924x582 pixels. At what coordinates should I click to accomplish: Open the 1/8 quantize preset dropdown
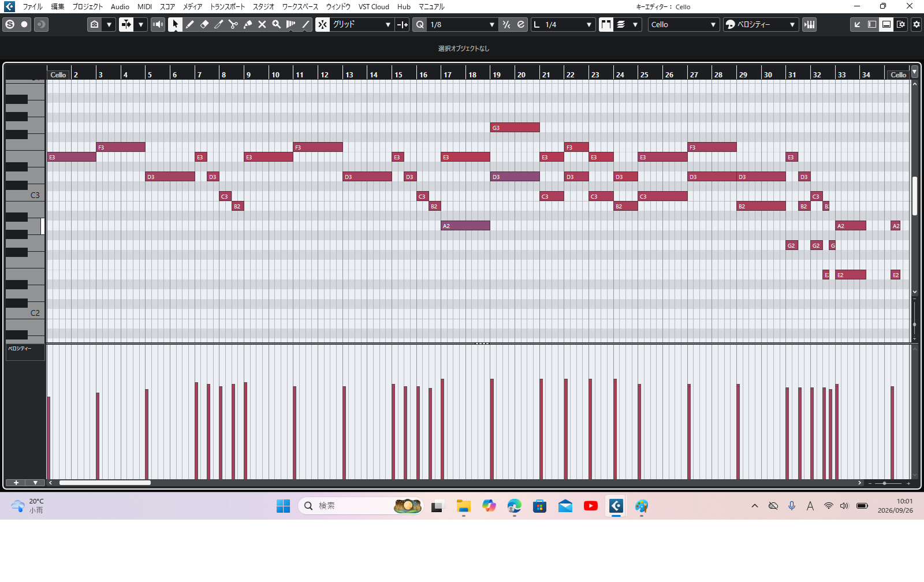(x=462, y=24)
